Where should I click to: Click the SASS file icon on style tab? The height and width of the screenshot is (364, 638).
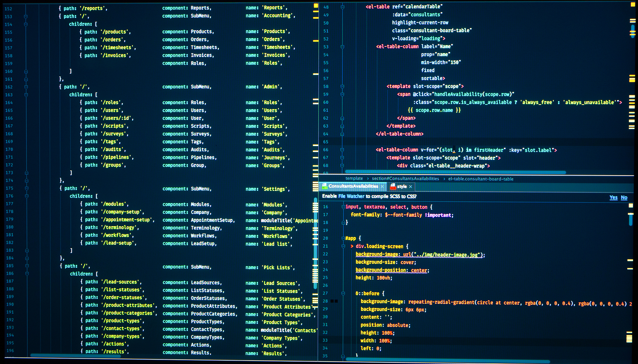pyautogui.click(x=393, y=186)
